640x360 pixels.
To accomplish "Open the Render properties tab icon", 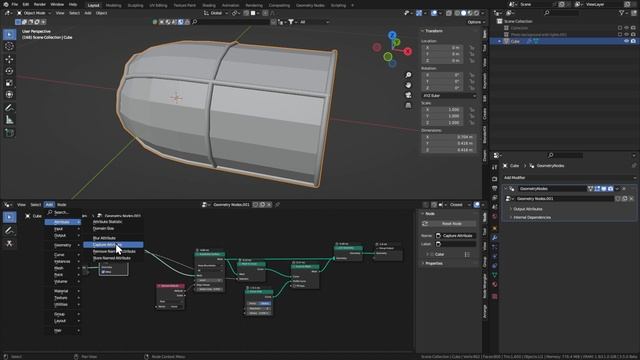I will click(495, 179).
